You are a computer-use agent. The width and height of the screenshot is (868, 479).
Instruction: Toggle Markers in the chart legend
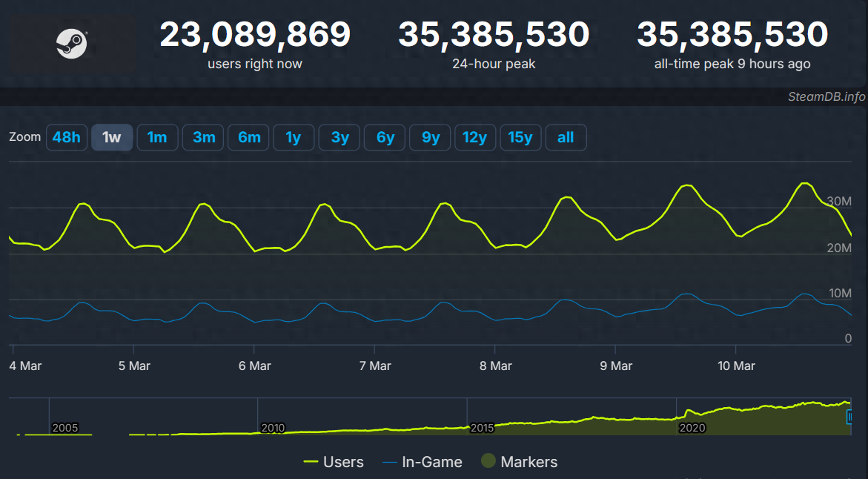click(x=519, y=462)
